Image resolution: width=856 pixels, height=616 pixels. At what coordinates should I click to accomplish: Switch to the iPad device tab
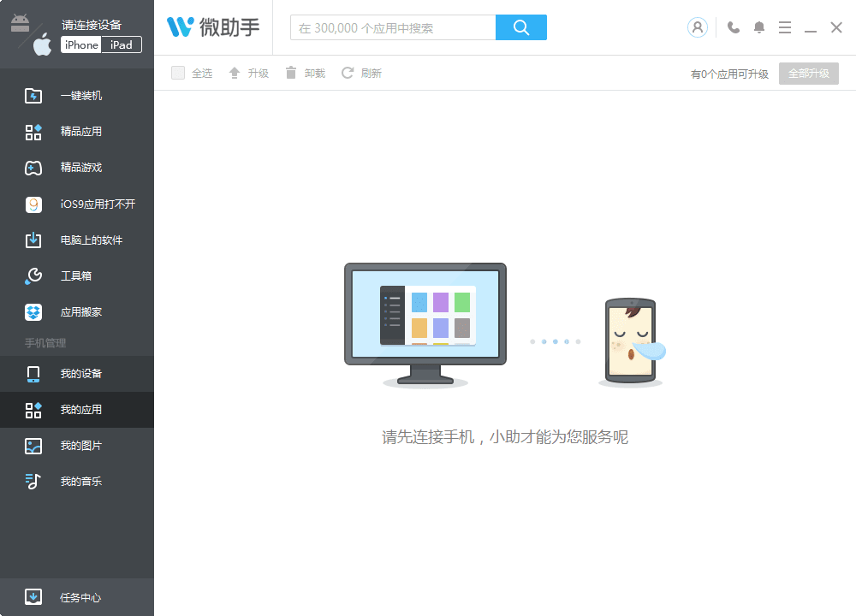pyautogui.click(x=122, y=44)
